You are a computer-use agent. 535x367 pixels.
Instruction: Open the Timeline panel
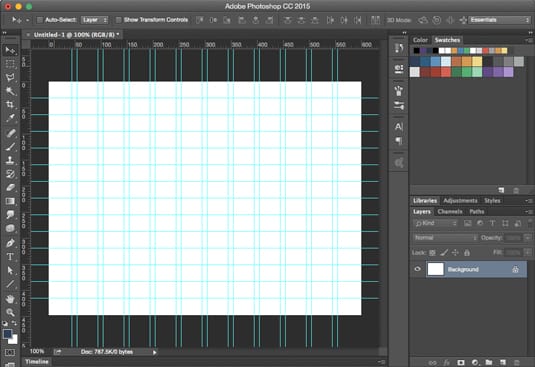[x=37, y=362]
